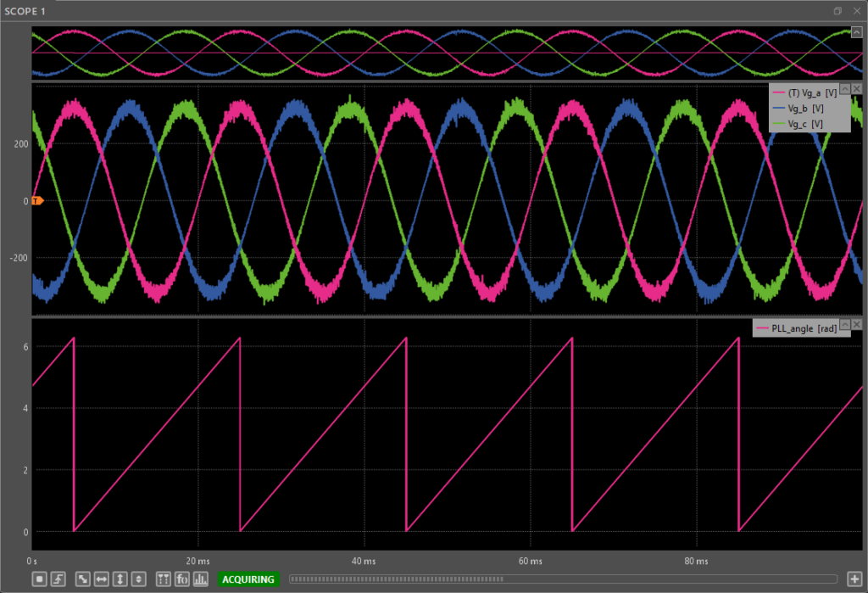Click the 20 ms time axis label
The width and height of the screenshot is (868, 593).
(x=198, y=561)
